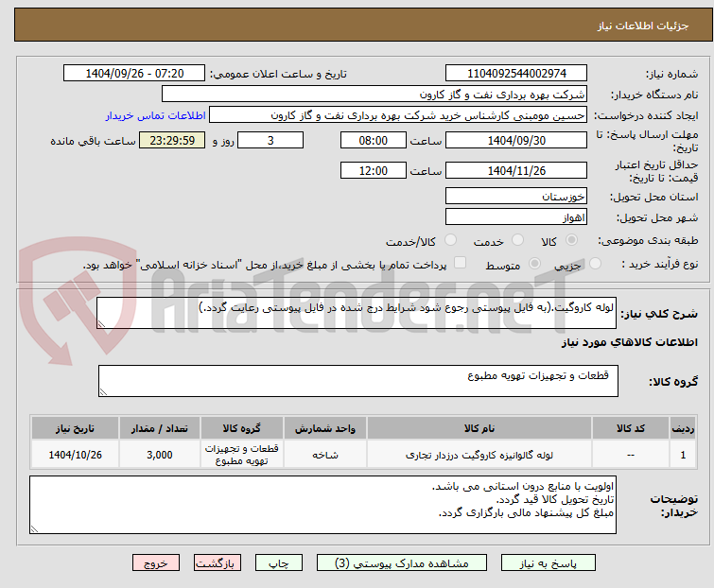The width and height of the screenshot is (714, 588).
Task: Click the تعداد / مقدار column header
Action: [160, 428]
